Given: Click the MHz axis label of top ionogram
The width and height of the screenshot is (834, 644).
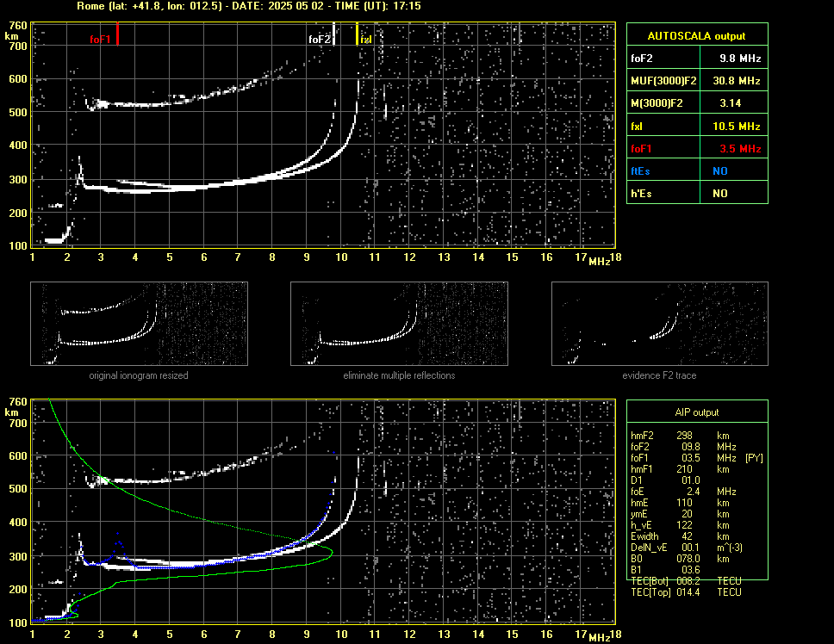Looking at the screenshot, I should 599,262.
